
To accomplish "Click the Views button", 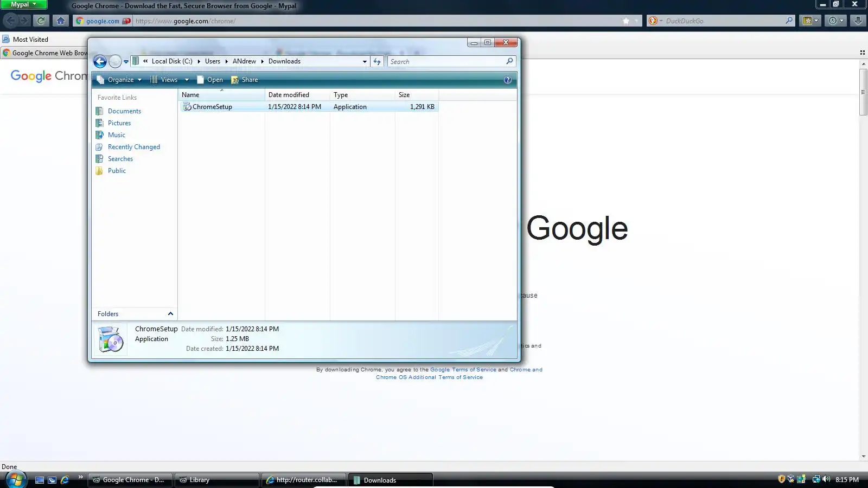I will click(x=164, y=80).
